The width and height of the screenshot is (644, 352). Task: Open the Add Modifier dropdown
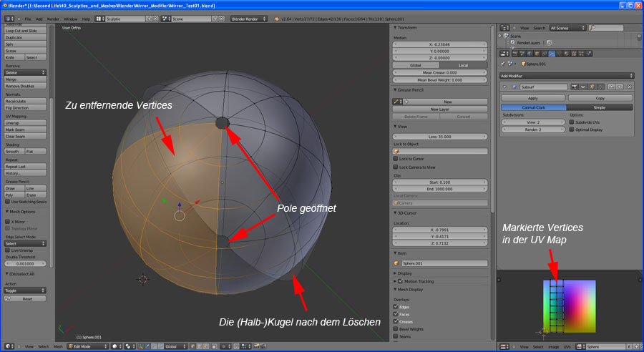[567, 75]
